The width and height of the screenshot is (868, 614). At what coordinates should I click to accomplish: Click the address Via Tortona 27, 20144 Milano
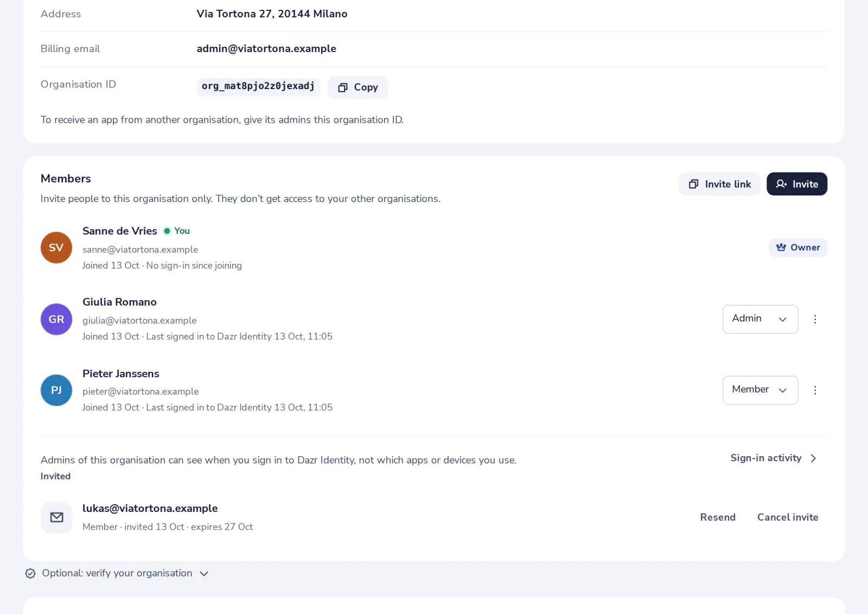click(x=272, y=14)
